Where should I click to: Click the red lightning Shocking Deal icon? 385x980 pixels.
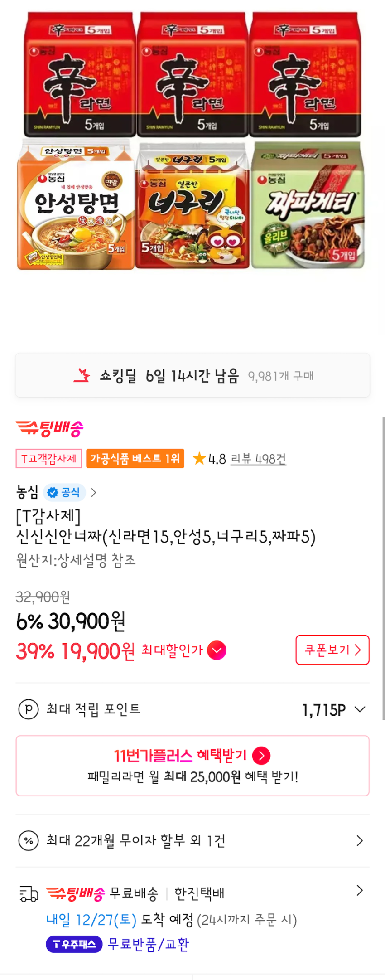tap(82, 375)
